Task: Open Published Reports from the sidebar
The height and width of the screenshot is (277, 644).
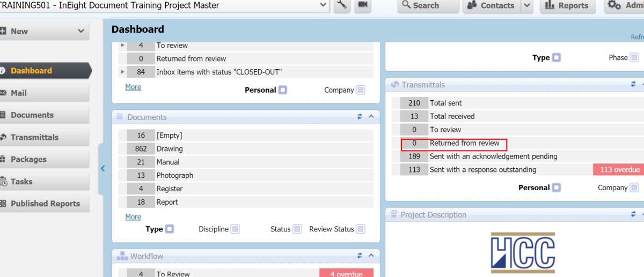Action: point(44,204)
